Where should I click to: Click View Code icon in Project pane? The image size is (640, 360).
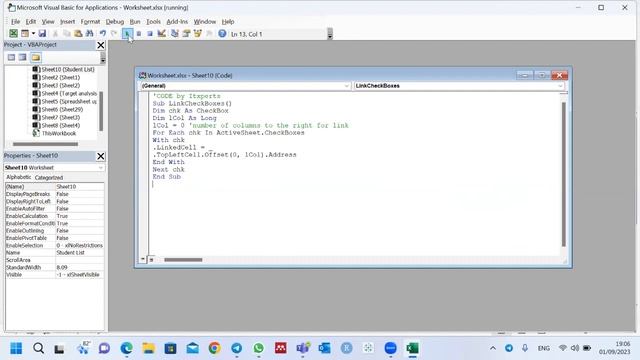pos(11,58)
